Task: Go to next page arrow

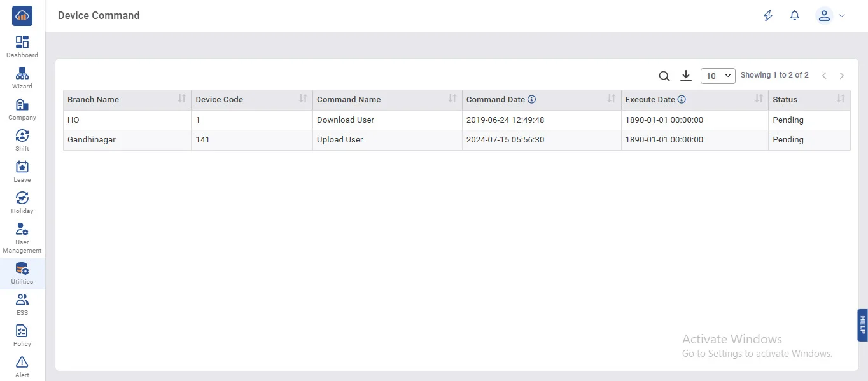Action: click(841, 76)
